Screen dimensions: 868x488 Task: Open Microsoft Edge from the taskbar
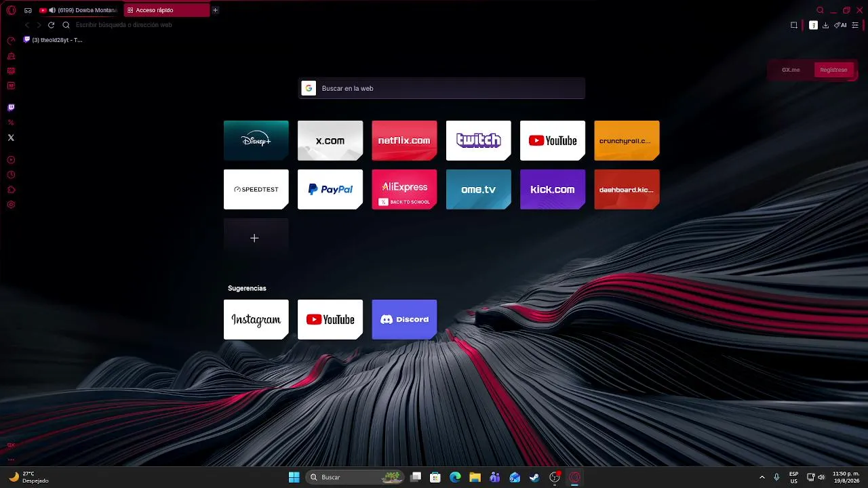pyautogui.click(x=455, y=477)
